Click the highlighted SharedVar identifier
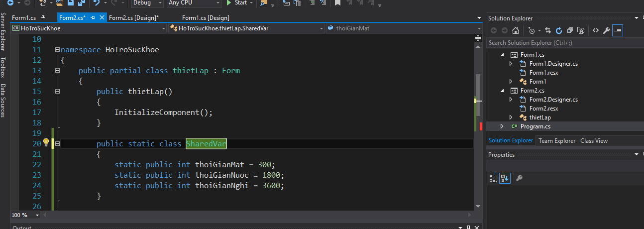 click(x=206, y=144)
